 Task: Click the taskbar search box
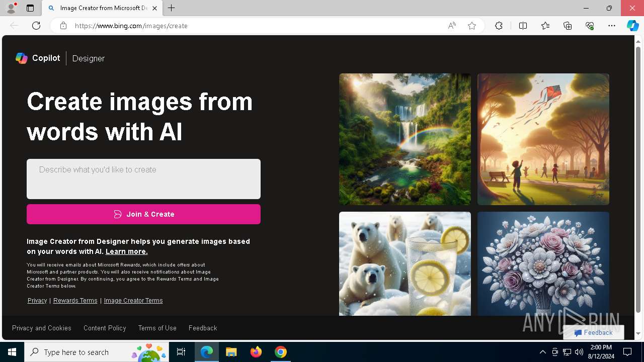point(97,352)
